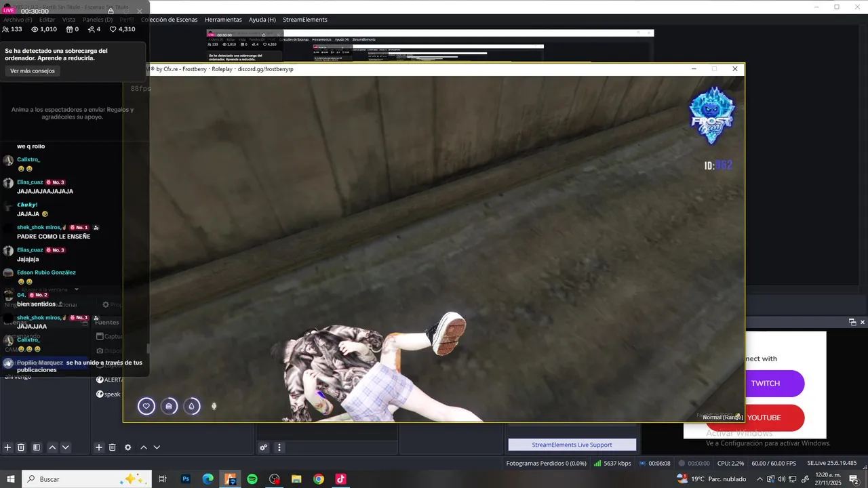Click the microphone voice indicator in game
This screenshot has width=868, height=488.
click(x=214, y=406)
